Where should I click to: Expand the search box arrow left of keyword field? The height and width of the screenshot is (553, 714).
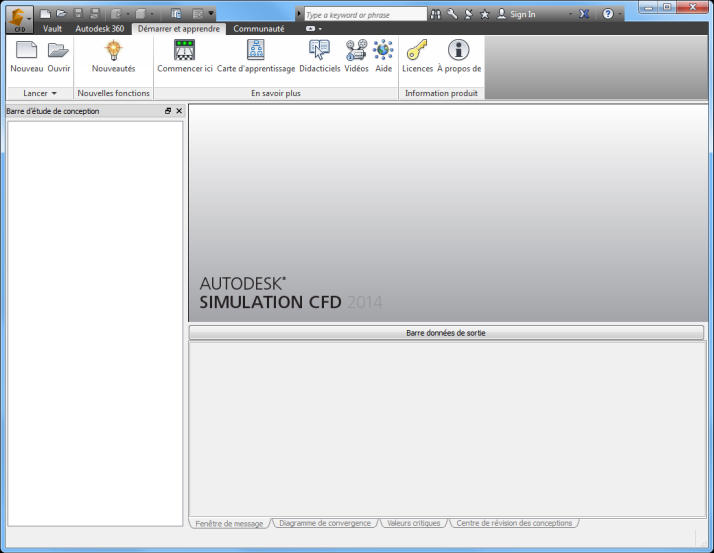coord(299,14)
